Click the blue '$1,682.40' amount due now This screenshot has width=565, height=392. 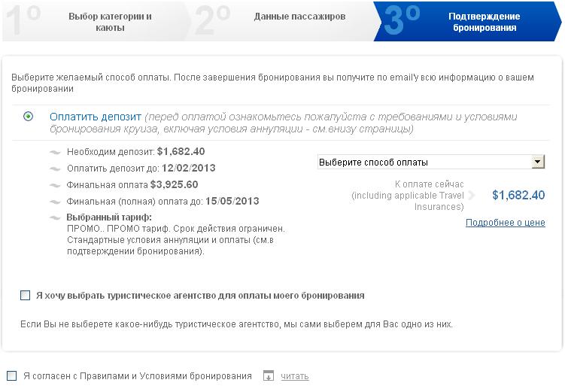pyautogui.click(x=518, y=196)
